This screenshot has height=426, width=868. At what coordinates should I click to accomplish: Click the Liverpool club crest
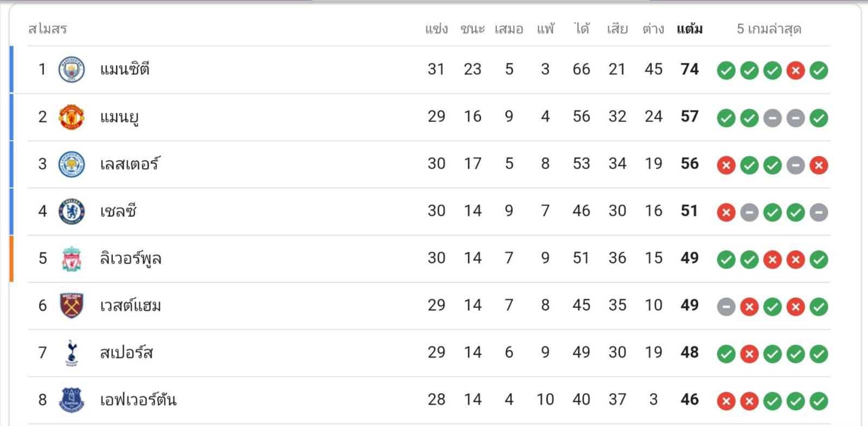[72, 258]
